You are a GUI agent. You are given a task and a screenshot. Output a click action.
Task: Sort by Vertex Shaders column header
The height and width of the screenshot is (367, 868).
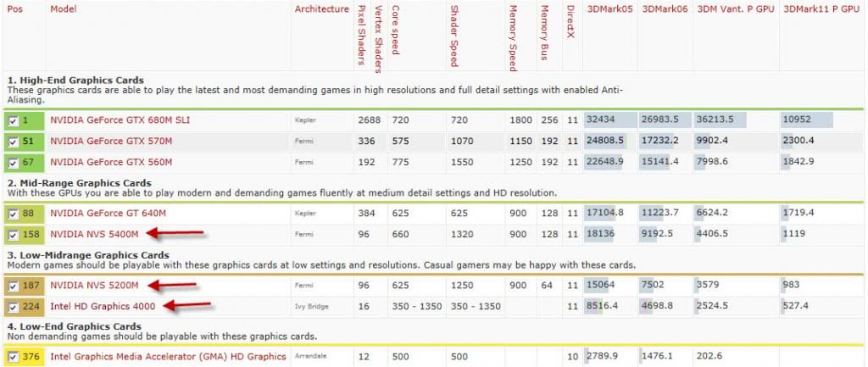tap(379, 39)
